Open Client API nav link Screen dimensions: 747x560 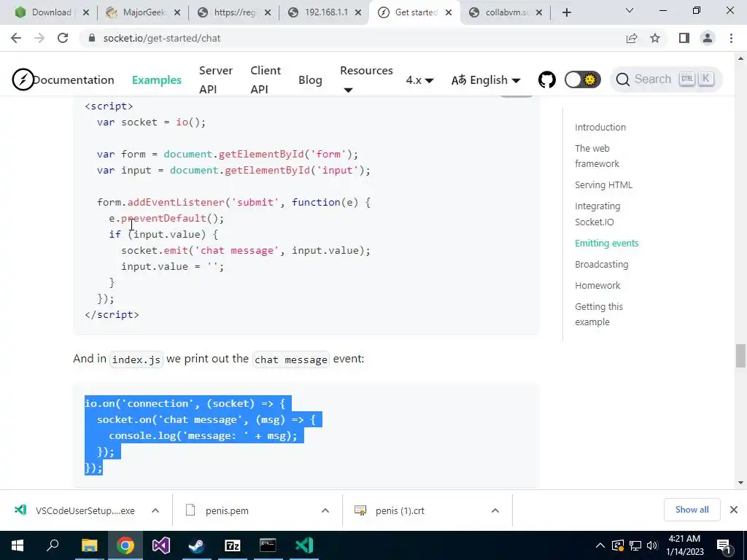[266, 79]
